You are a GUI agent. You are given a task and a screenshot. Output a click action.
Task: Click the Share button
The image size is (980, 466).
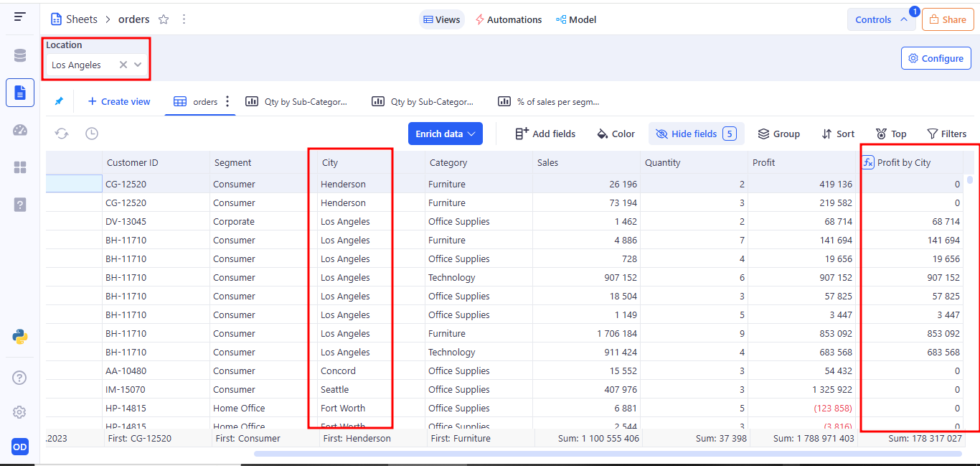coord(947,19)
